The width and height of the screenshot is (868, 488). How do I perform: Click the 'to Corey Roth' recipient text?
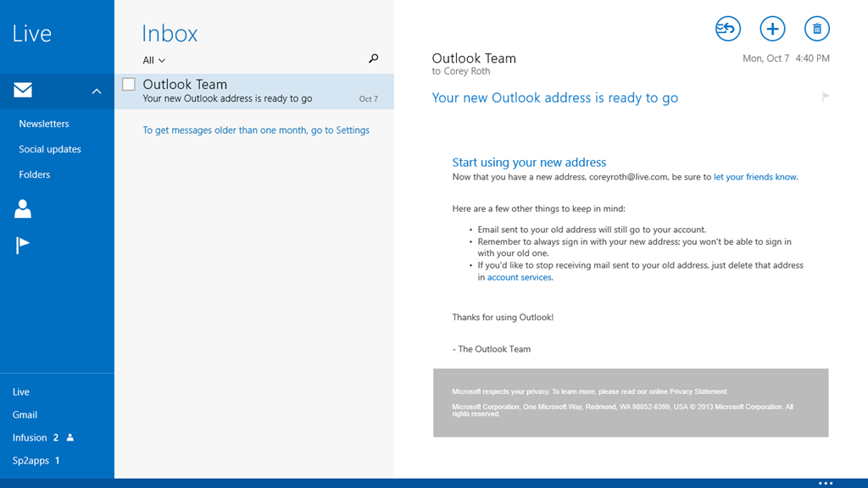[x=461, y=71]
